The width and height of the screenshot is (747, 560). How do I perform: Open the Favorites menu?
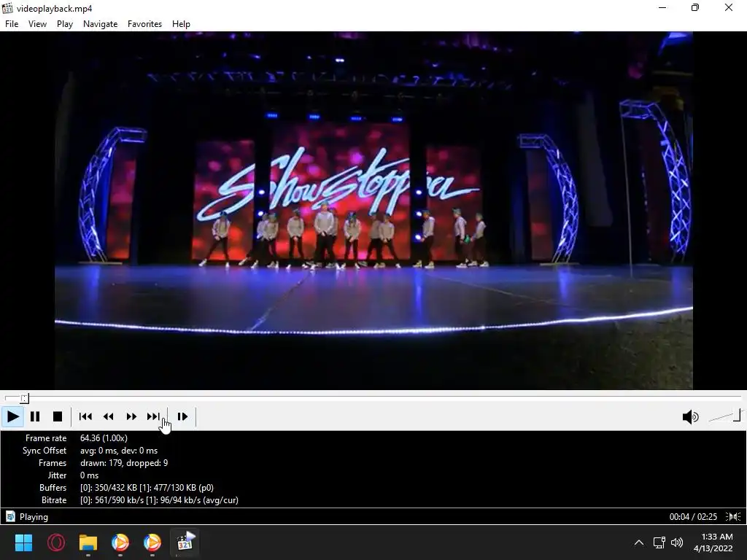click(144, 24)
